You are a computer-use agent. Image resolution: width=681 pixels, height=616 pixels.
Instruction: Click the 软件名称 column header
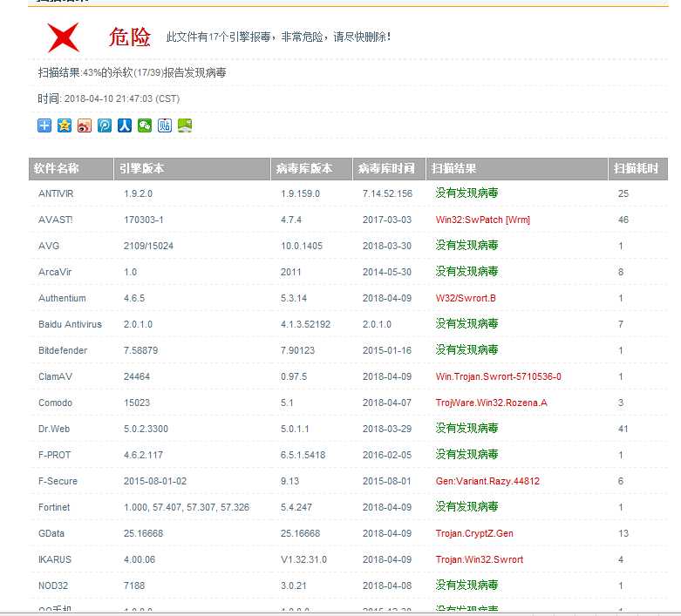coord(71,168)
